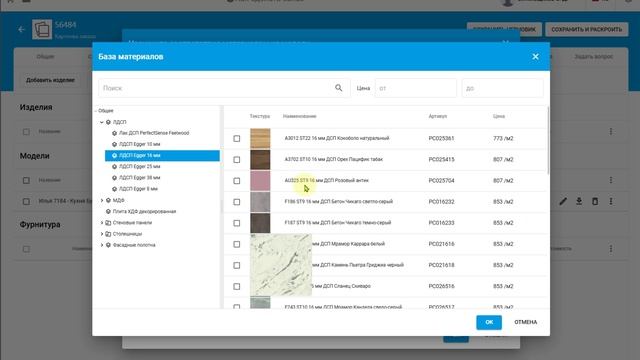
Task: Sort by Артикул column header
Action: pyautogui.click(x=438, y=116)
